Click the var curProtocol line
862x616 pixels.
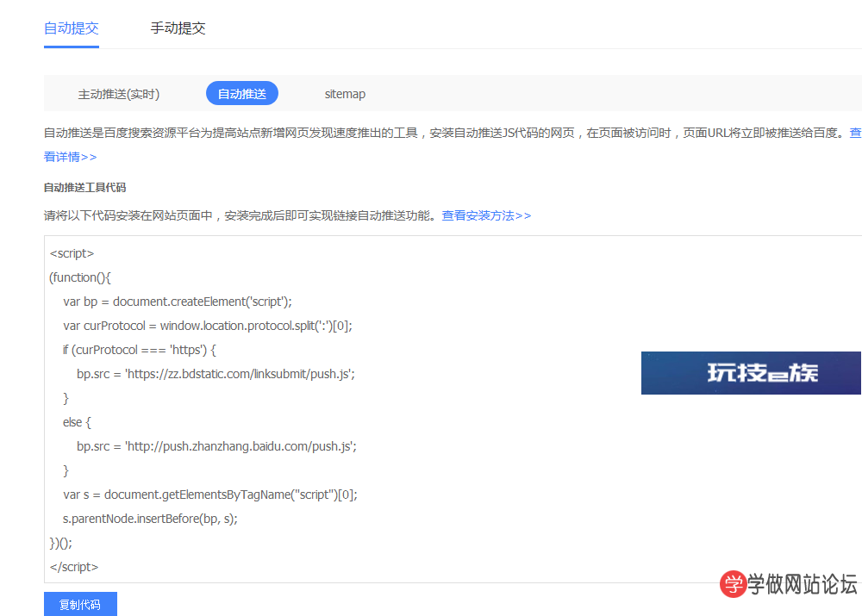207,326
